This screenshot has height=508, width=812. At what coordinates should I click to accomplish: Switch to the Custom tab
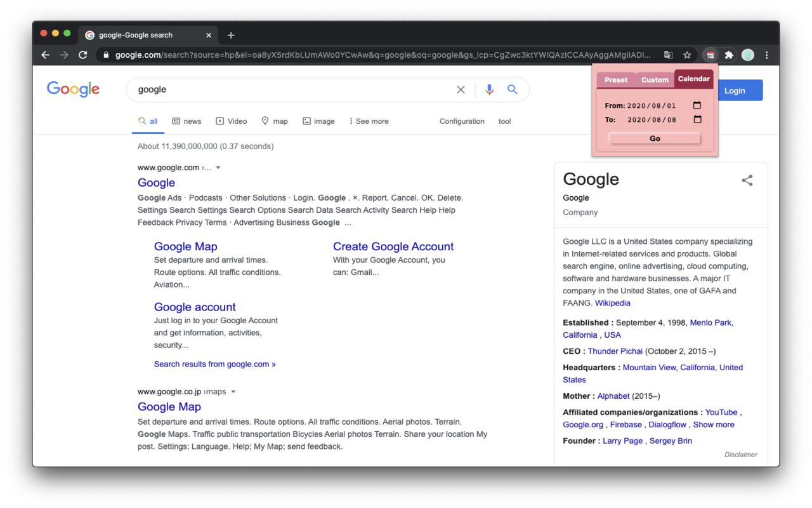[655, 79]
